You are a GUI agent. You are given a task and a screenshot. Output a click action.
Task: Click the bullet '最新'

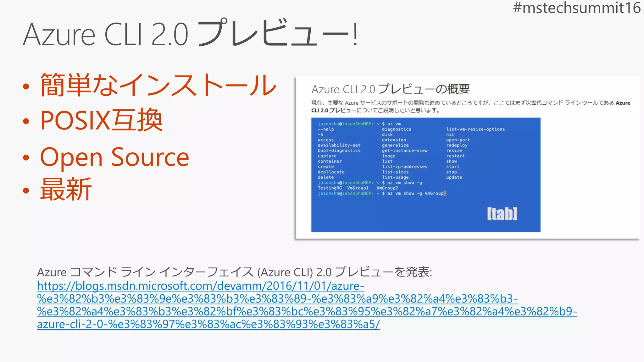pos(66,189)
